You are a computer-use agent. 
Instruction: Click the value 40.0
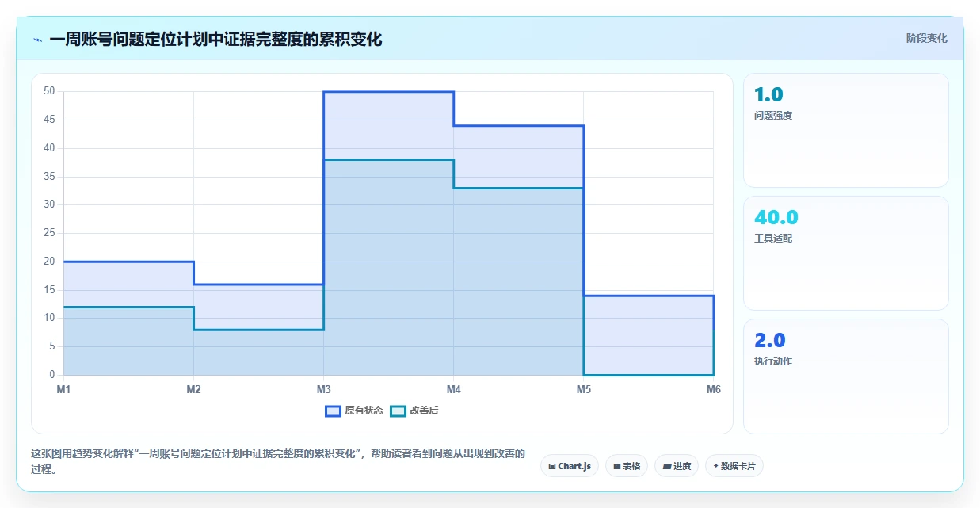pyautogui.click(x=776, y=217)
